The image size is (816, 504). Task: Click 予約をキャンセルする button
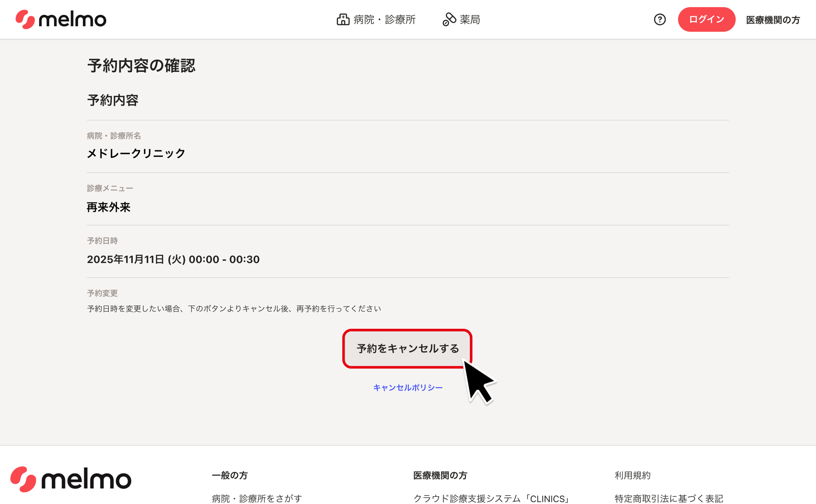click(x=407, y=348)
